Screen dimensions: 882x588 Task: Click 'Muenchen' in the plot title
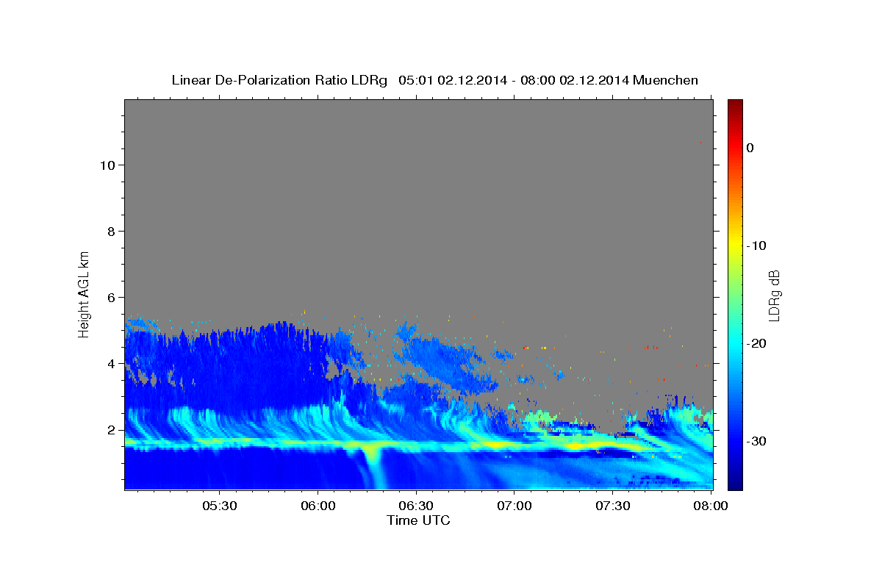point(665,80)
